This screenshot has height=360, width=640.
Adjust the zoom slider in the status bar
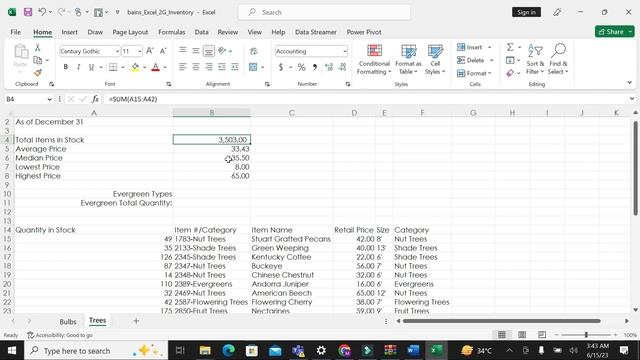tap(586, 335)
